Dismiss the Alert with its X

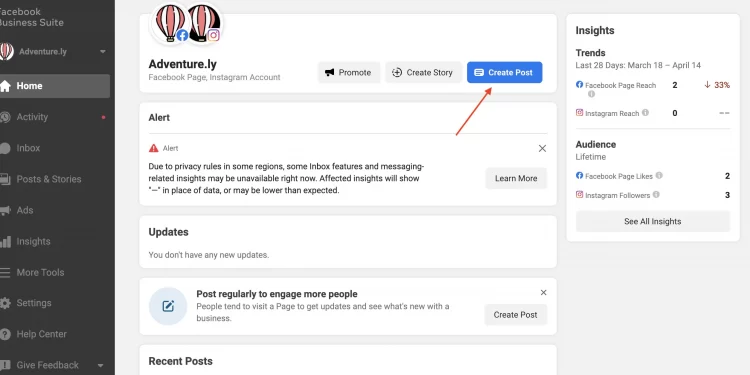click(x=542, y=148)
